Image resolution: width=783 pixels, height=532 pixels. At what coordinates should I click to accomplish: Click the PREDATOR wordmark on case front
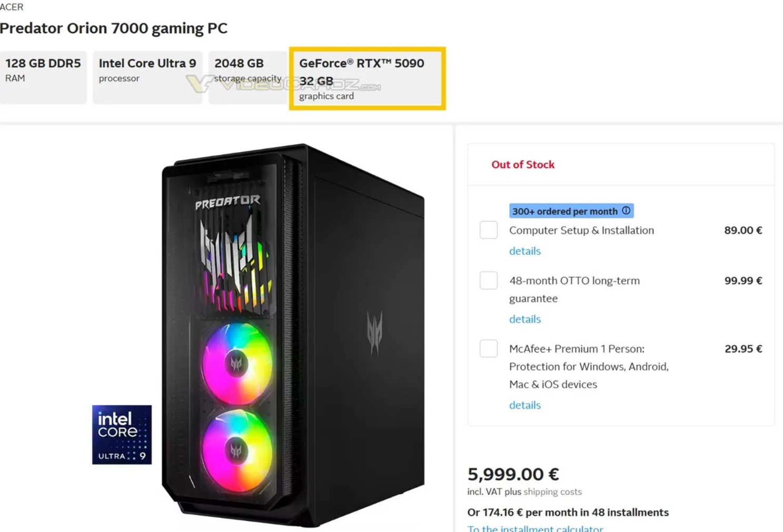point(227,202)
